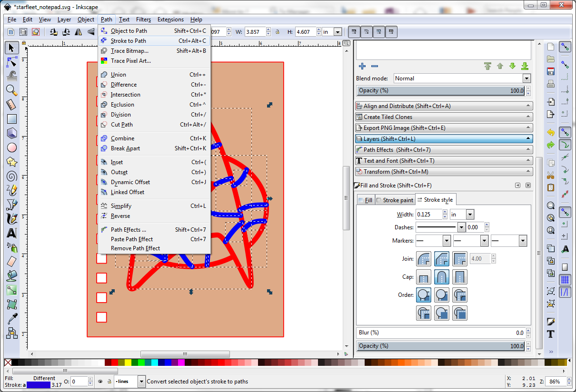This screenshot has width=576, height=392.
Task: Expand Create Tiled Clones panel
Action: point(444,117)
